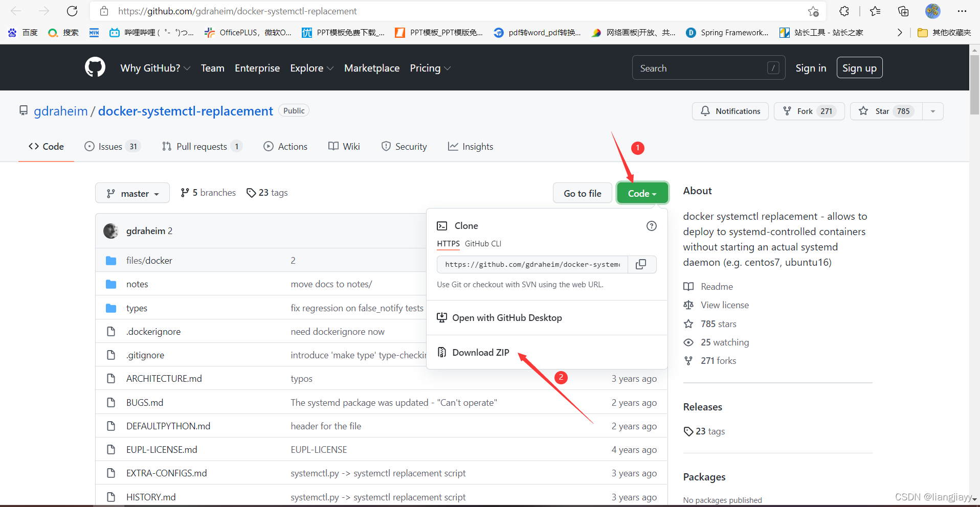Open the Readme link in About

click(708, 287)
